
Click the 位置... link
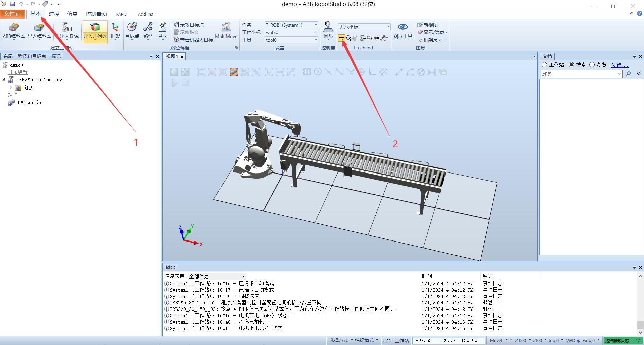coord(620,65)
